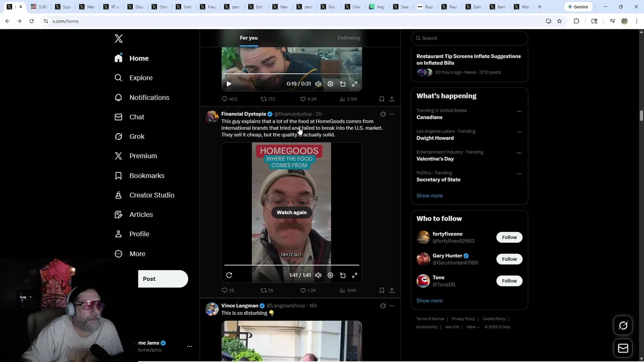Image resolution: width=644 pixels, height=362 pixels.
Task: Reply to the post with 25 comments
Action: click(x=228, y=290)
